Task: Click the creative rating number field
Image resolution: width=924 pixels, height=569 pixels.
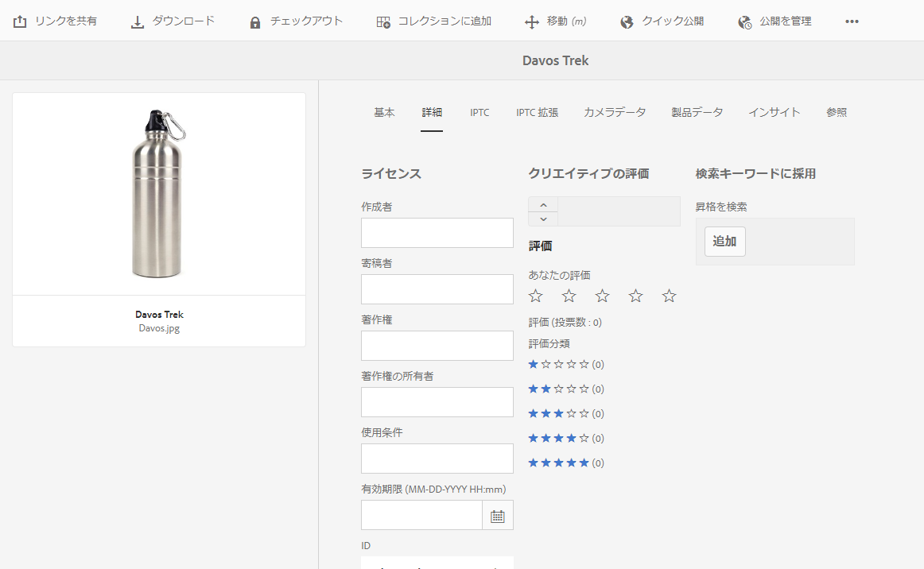Action: click(619, 211)
